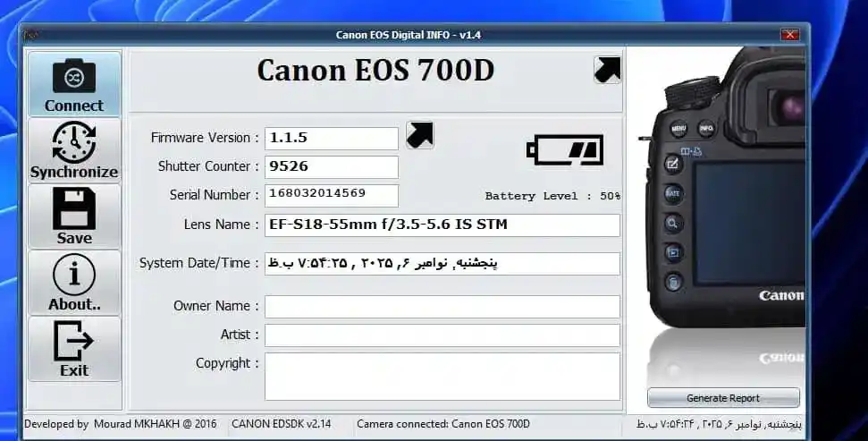
Task: Click the Generate Report button
Action: coord(723,398)
